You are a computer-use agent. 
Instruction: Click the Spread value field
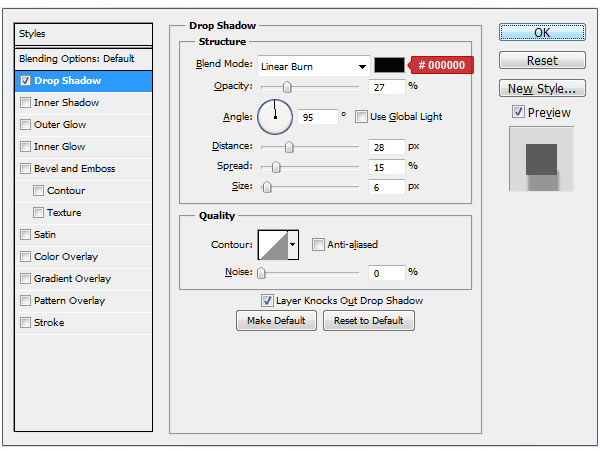(386, 167)
